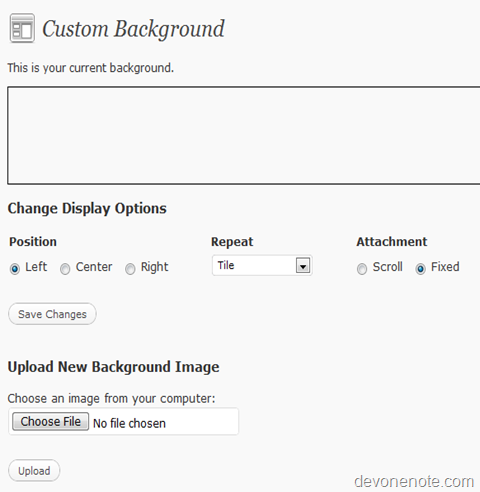The height and width of the screenshot is (492, 480).
Task: Click the Custom Background heading
Action: point(133,29)
